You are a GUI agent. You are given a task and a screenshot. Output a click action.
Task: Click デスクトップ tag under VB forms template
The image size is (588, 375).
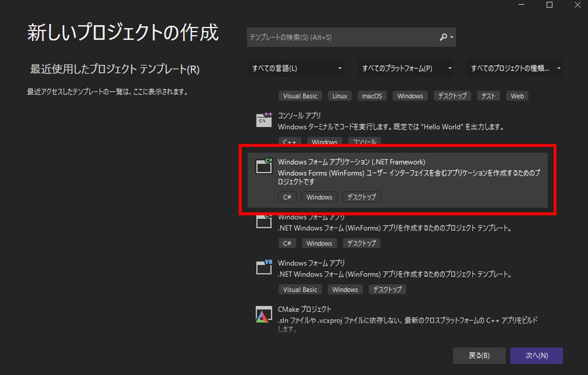tap(387, 289)
